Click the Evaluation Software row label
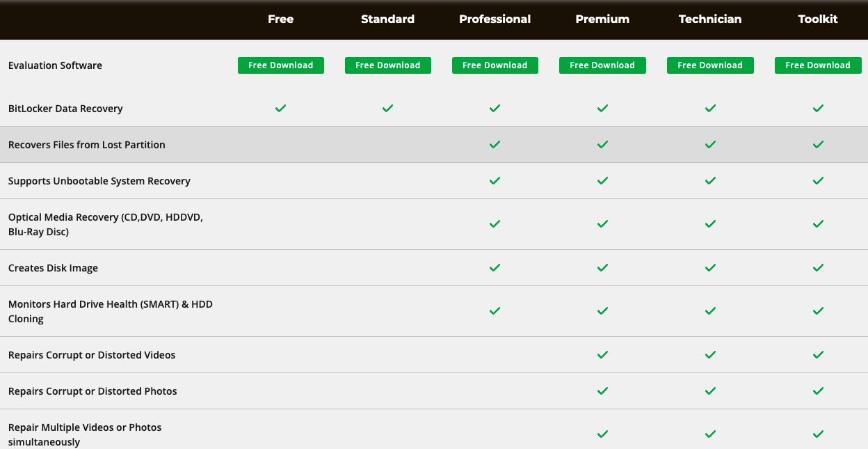Viewport: 868px width, 449px height. tap(55, 65)
